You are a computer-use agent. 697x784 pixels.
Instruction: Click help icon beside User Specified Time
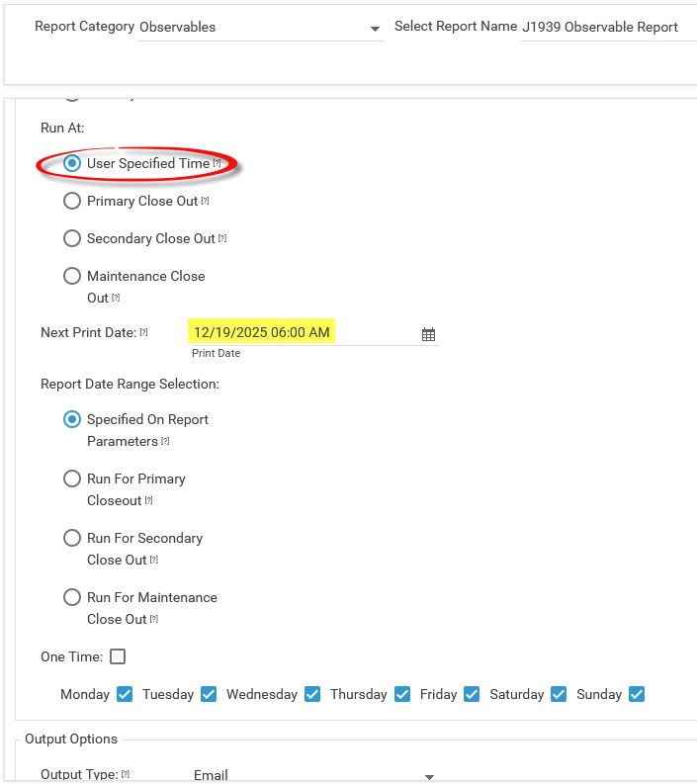pos(217,163)
